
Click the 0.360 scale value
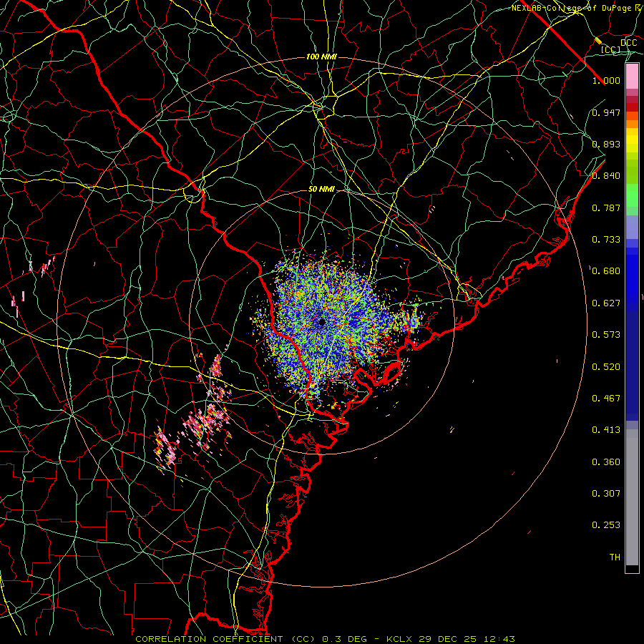click(606, 462)
